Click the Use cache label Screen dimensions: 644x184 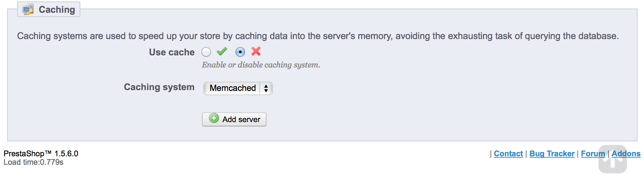(172, 52)
